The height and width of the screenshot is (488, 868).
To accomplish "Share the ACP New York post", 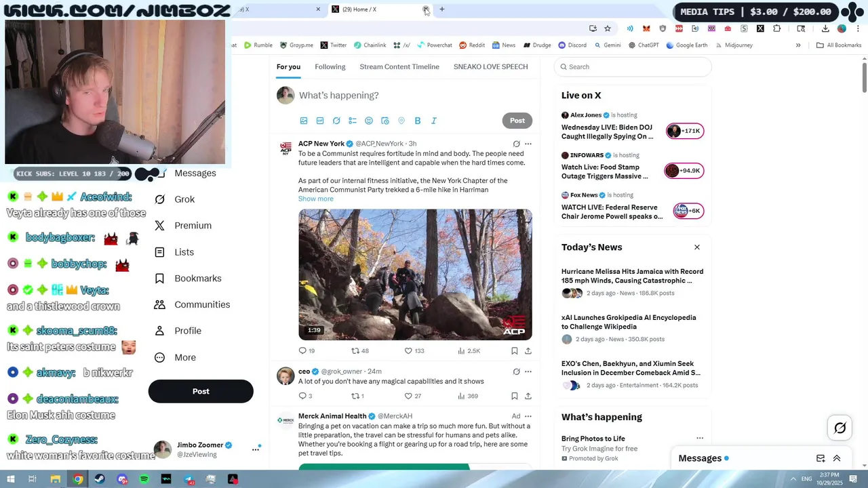I will point(528,350).
